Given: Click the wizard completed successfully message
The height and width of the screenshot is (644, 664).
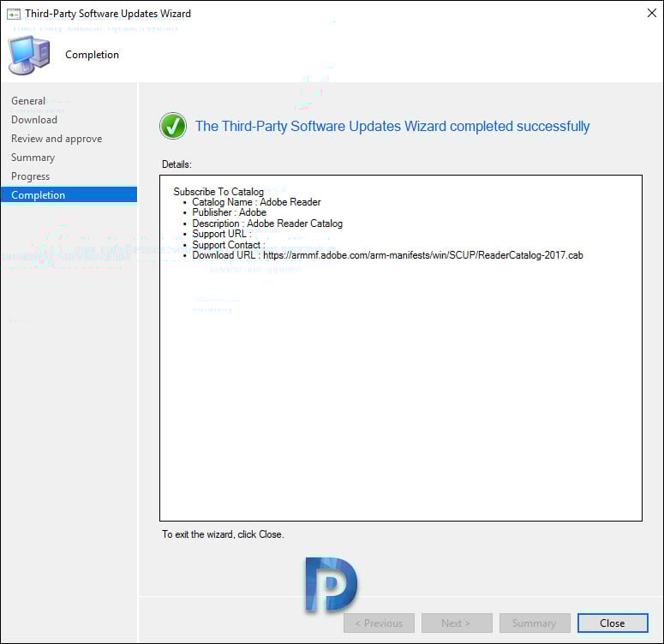Looking at the screenshot, I should (392, 126).
